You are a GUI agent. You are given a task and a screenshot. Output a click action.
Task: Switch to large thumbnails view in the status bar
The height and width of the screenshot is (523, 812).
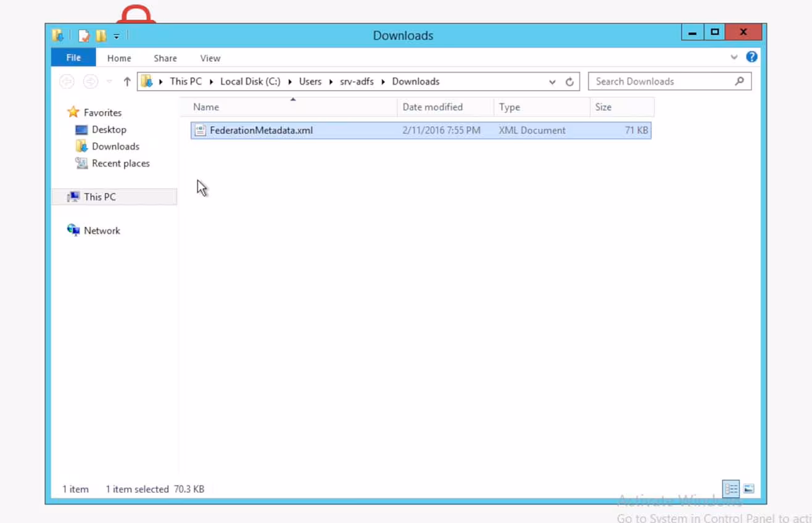(748, 488)
